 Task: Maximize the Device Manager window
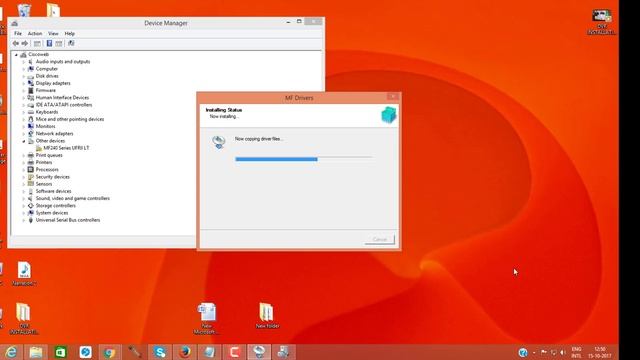tap(299, 21)
